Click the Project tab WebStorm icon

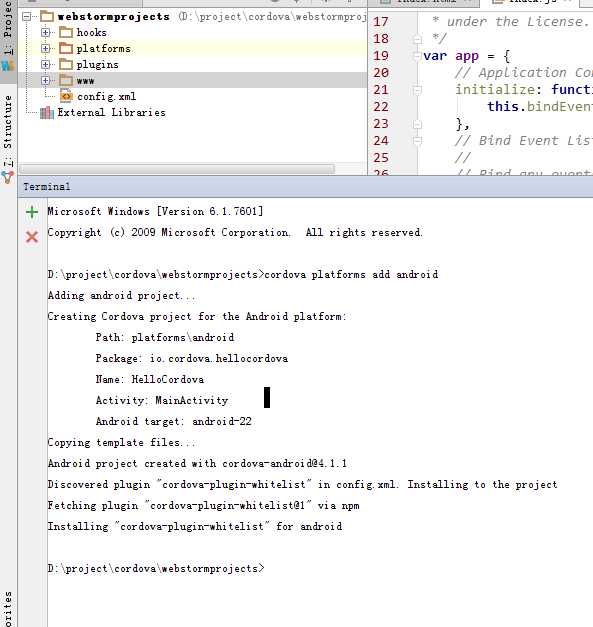8,65
